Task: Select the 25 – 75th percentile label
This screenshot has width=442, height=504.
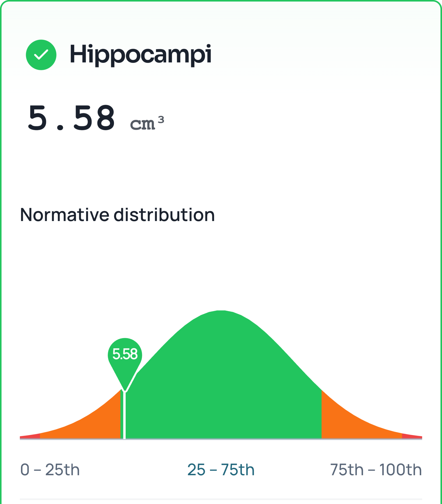Action: pyautogui.click(x=221, y=469)
